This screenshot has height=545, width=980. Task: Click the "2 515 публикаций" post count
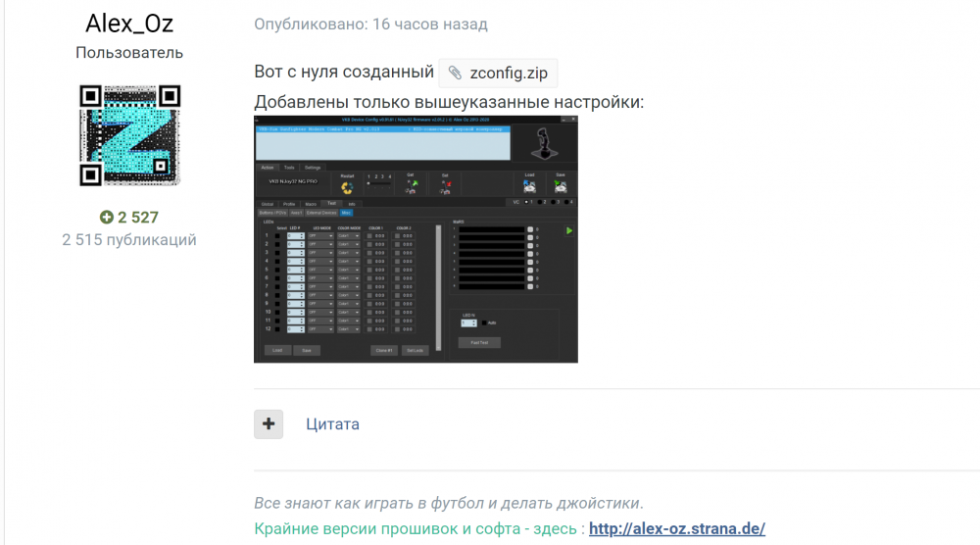coord(129,240)
